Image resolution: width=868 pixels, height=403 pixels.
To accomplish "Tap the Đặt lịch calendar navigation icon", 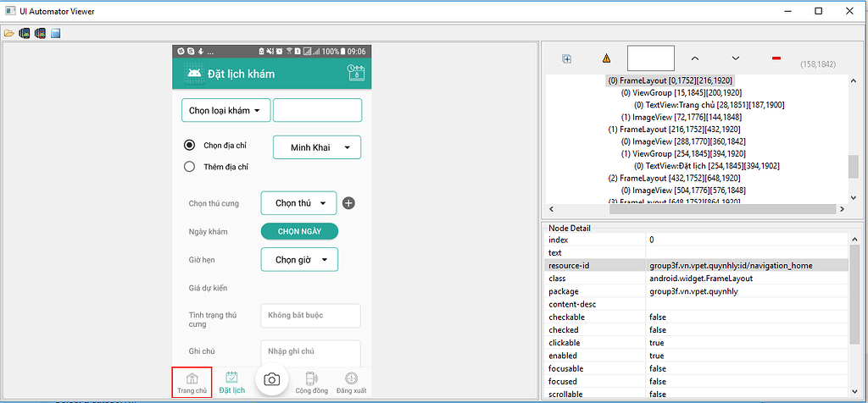I will click(232, 378).
